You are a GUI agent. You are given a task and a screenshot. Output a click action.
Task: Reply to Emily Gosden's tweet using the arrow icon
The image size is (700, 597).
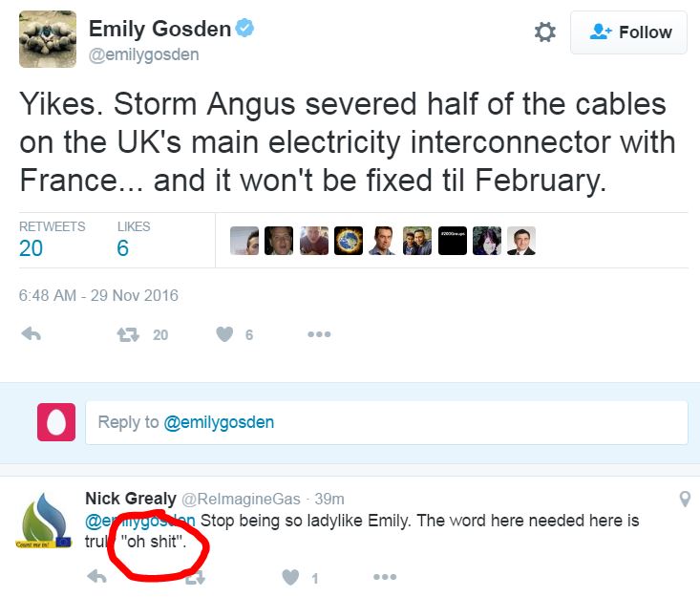click(32, 334)
